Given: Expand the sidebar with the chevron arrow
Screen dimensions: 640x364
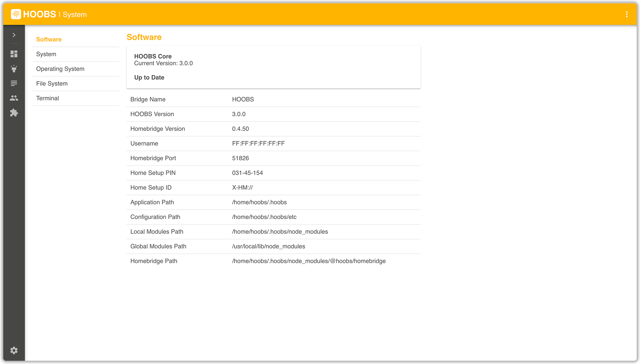Looking at the screenshot, I should coord(14,35).
